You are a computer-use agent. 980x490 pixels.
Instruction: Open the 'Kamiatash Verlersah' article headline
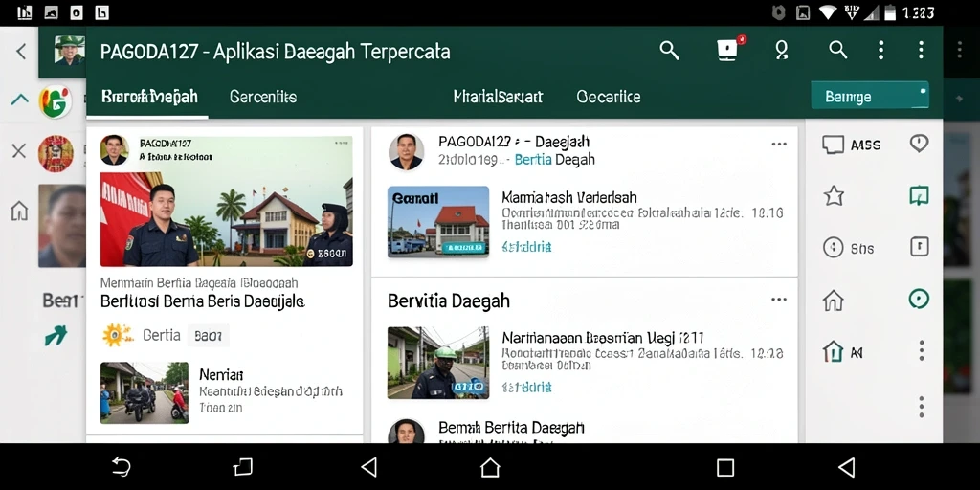point(568,197)
